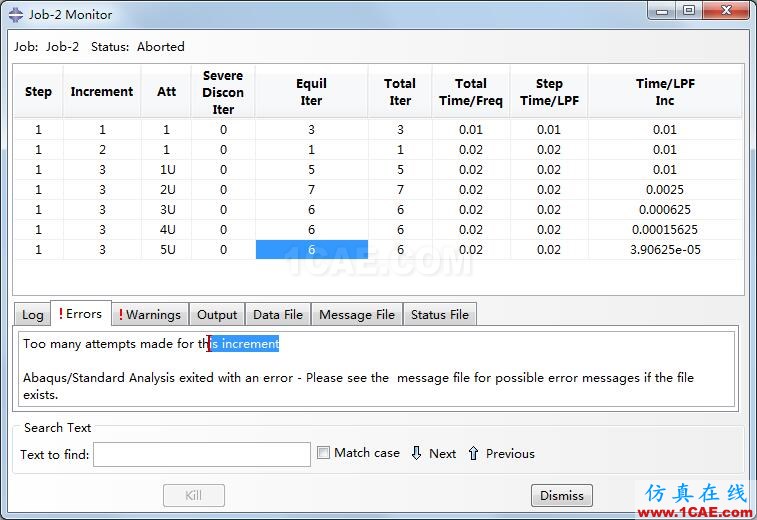Image resolution: width=757 pixels, height=520 pixels.
Task: Open the Status File tab
Action: pyautogui.click(x=440, y=315)
